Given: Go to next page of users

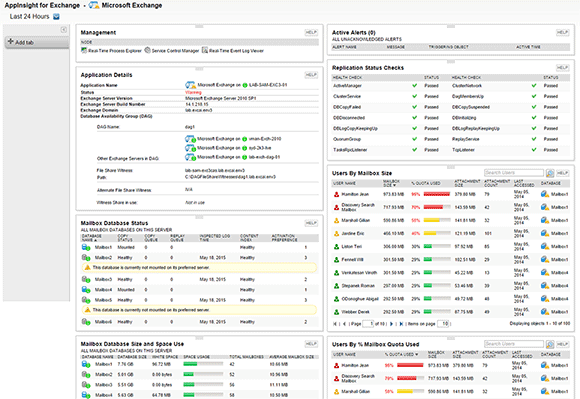Looking at the screenshot, I should (392, 324).
